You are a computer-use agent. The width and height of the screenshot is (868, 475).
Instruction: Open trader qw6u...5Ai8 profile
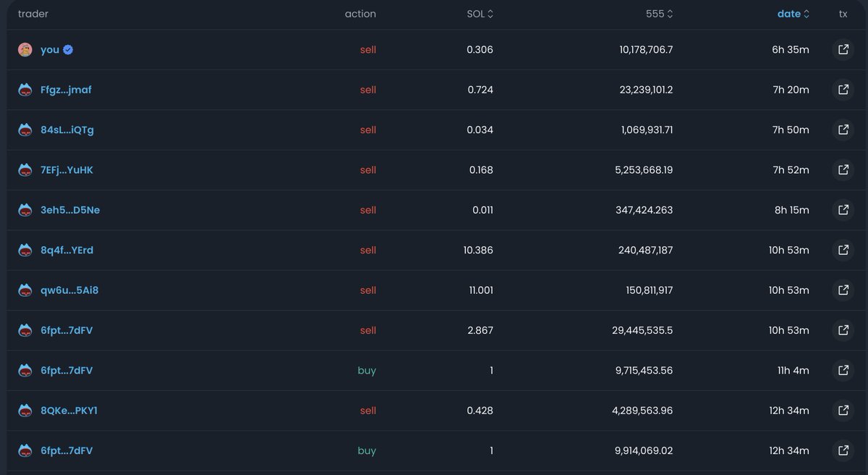(x=69, y=290)
